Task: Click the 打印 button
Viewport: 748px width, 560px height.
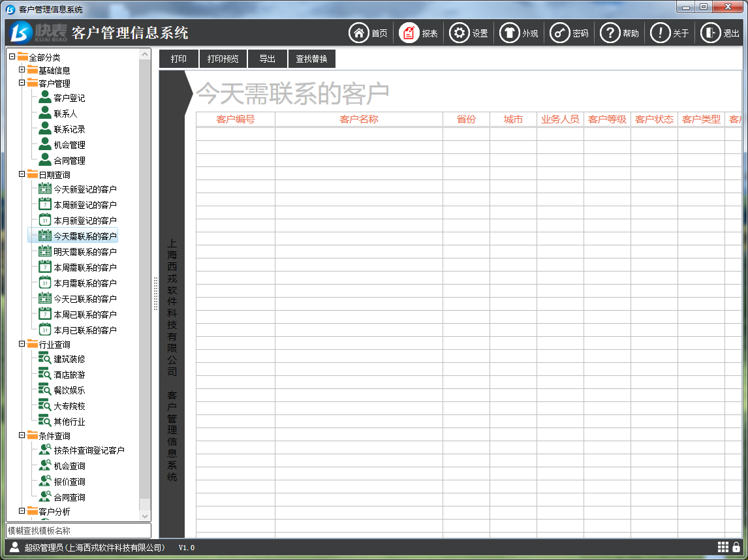Action: 179,59
